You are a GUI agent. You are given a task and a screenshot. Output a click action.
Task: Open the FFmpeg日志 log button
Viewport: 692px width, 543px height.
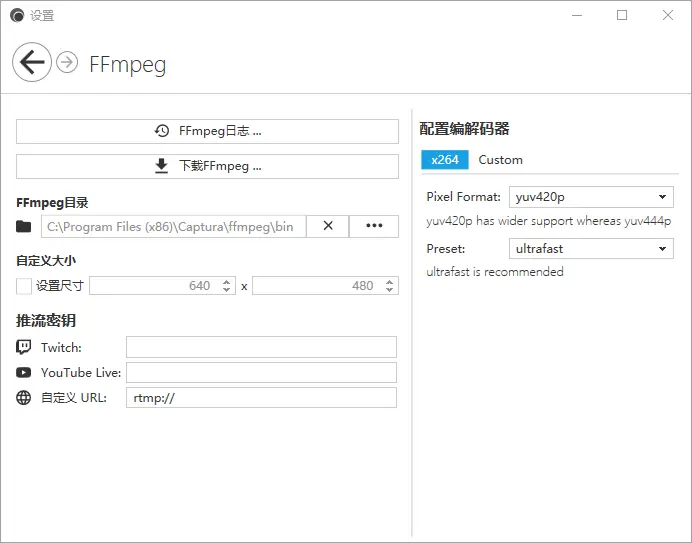click(207, 131)
